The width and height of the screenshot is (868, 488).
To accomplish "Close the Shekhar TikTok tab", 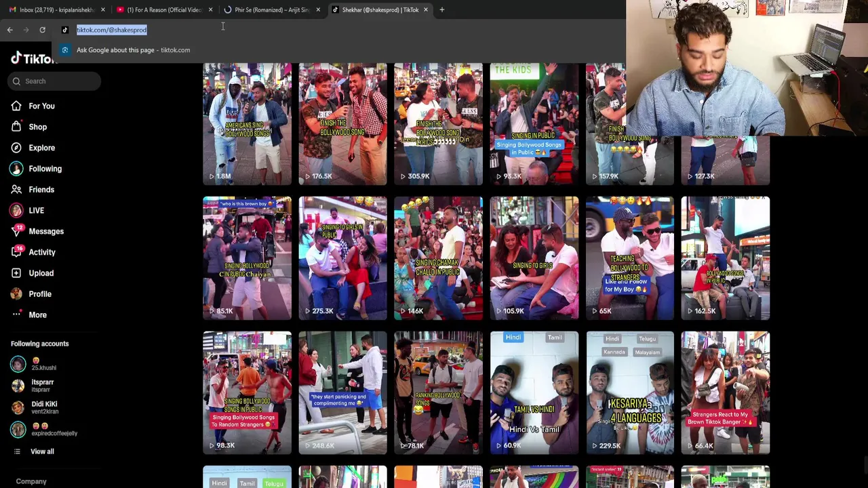I will (x=426, y=9).
